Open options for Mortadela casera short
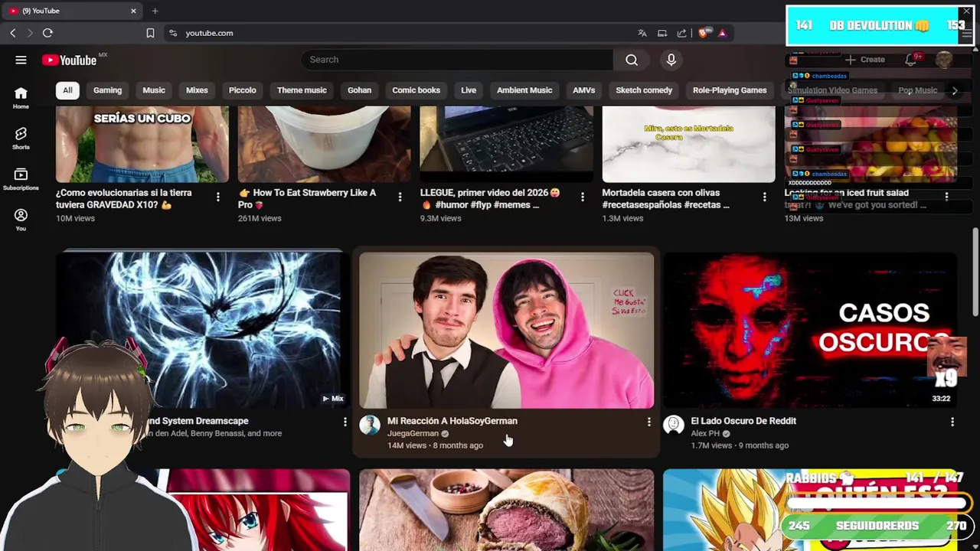 (764, 197)
